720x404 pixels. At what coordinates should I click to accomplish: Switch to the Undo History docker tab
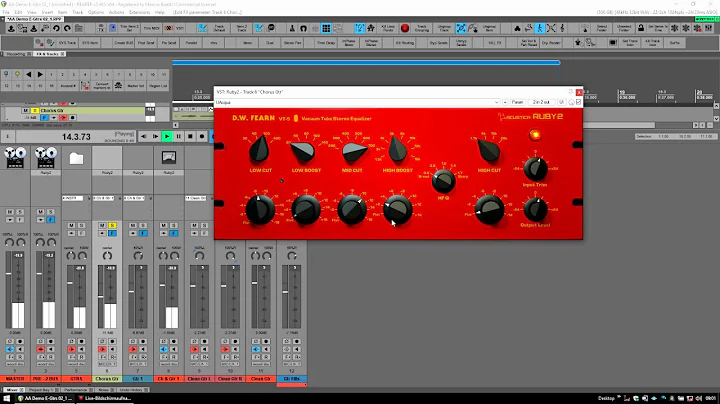pyautogui.click(x=131, y=390)
